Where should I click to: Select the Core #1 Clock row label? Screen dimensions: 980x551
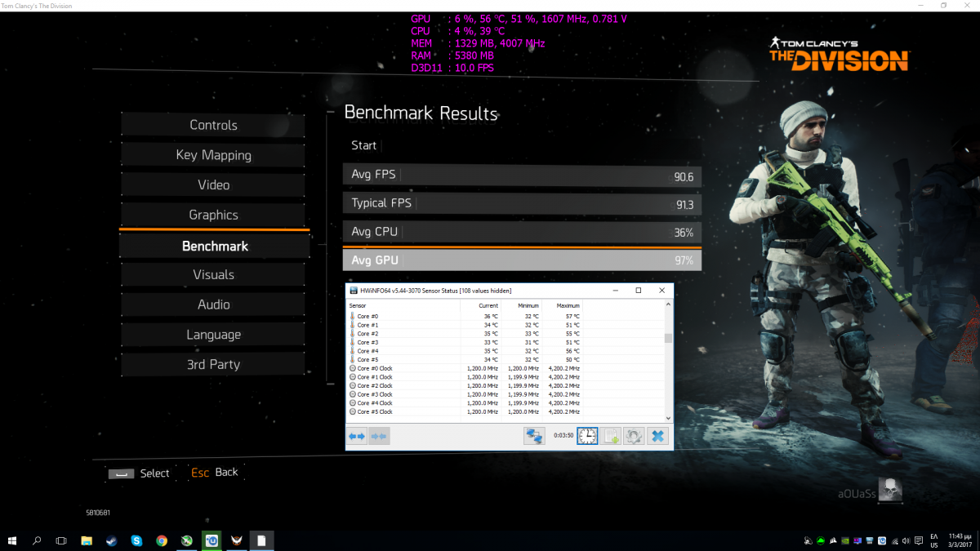tap(375, 377)
